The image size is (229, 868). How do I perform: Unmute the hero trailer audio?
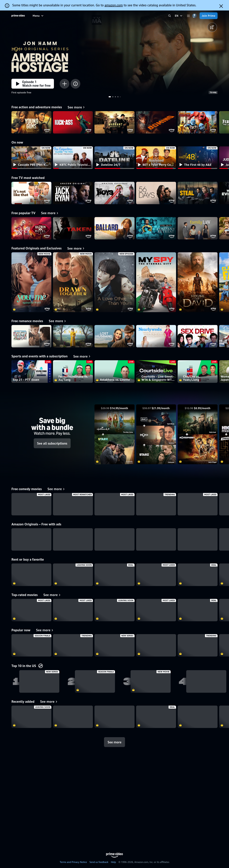point(212,27)
